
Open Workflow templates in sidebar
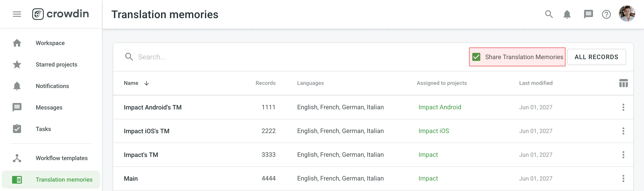tap(61, 158)
